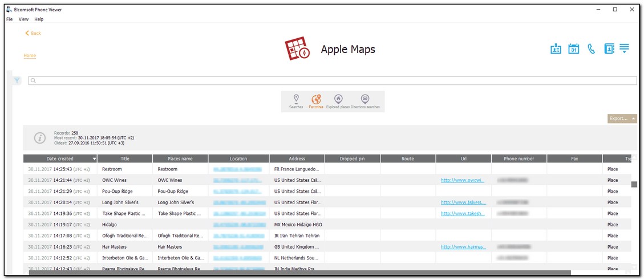Open the Help menu

pos(39,19)
